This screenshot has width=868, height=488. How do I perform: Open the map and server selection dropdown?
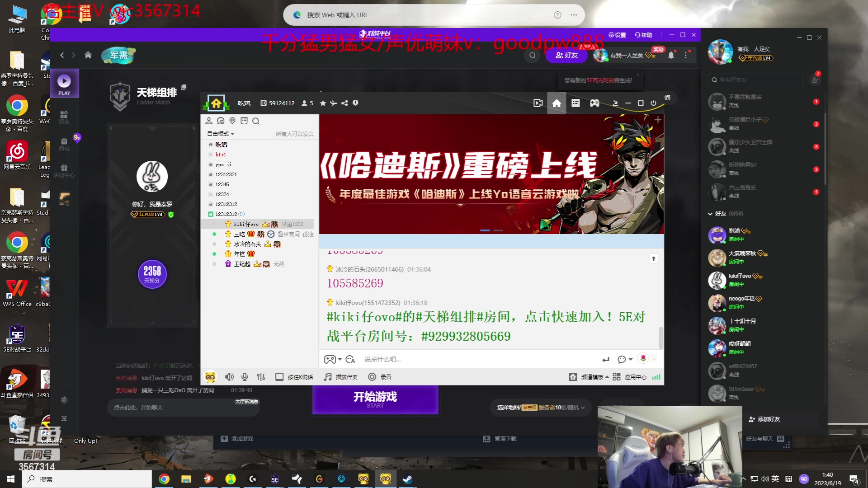point(541,407)
